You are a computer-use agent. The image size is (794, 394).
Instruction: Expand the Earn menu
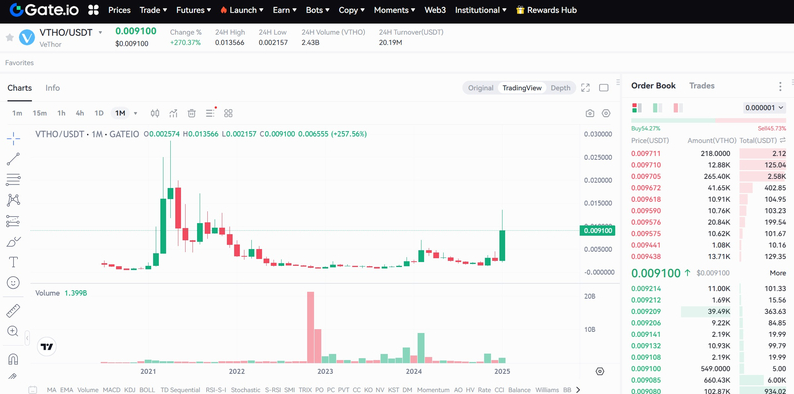point(285,10)
